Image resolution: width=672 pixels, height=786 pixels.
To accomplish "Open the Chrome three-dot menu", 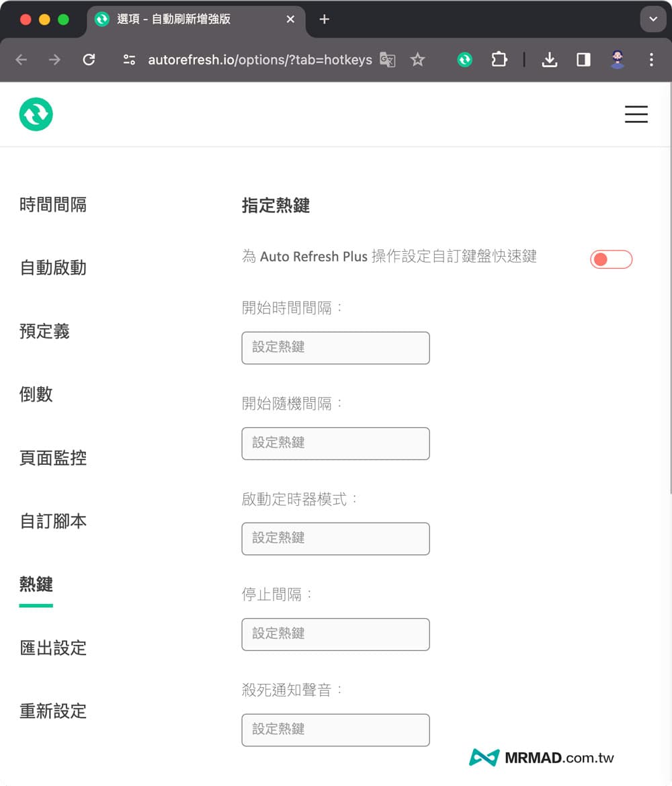I will coord(651,60).
